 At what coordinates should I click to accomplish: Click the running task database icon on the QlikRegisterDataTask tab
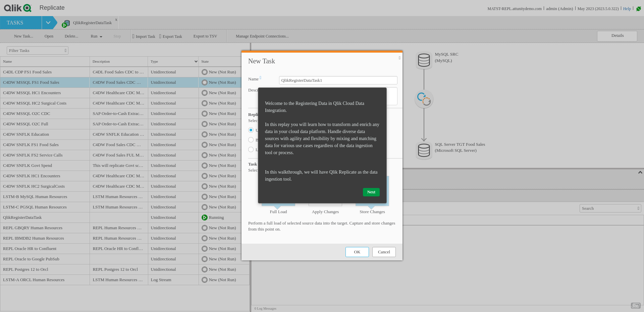[x=66, y=23]
